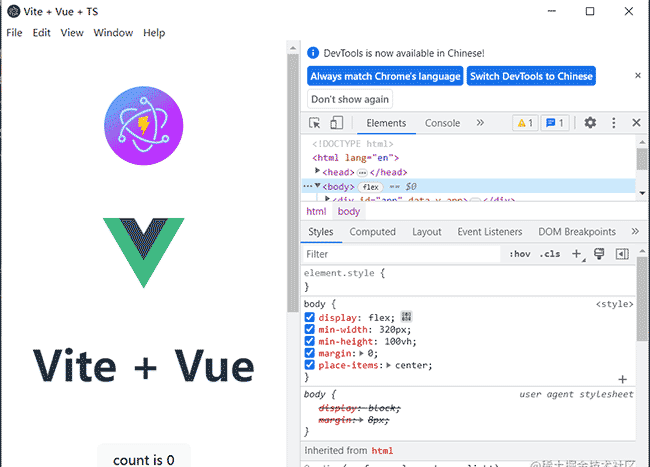The width and height of the screenshot is (650, 467).
Task: Select the Styles tab
Action: (320, 232)
